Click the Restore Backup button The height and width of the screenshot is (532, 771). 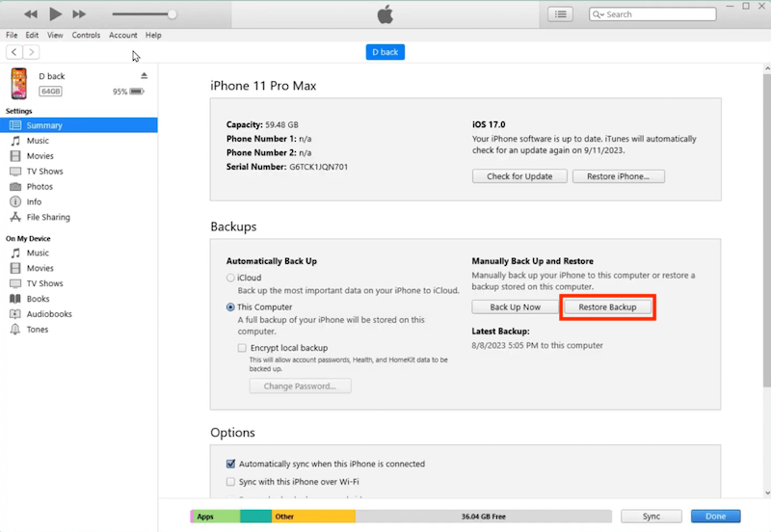(607, 306)
